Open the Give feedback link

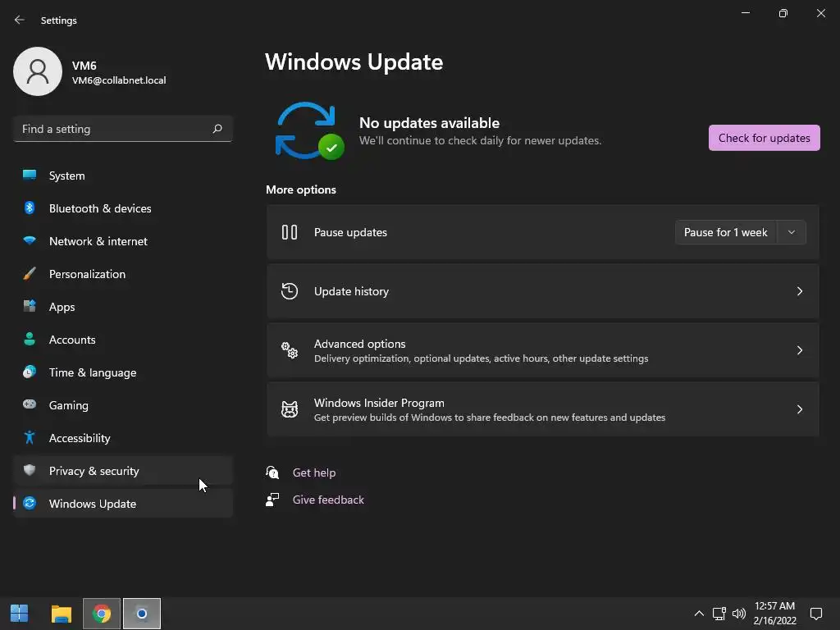point(328,500)
